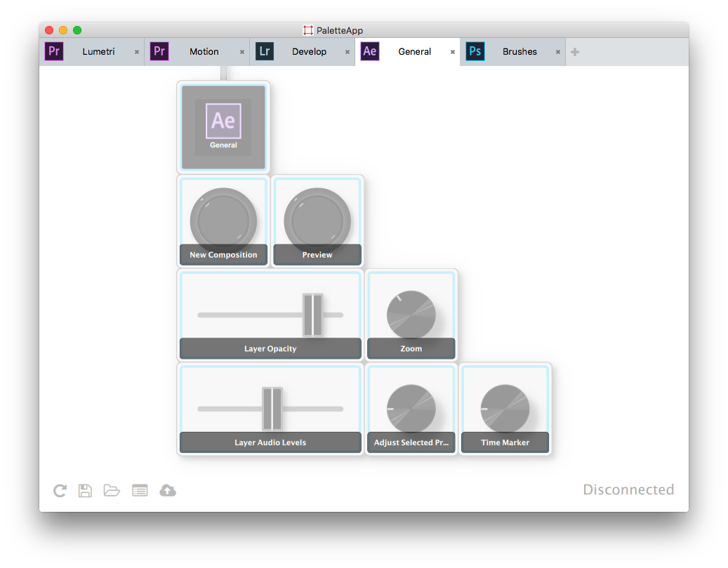Click the Premiere Pro icon on Lumetri tab
Image resolution: width=728 pixels, height=568 pixels.
pos(54,51)
